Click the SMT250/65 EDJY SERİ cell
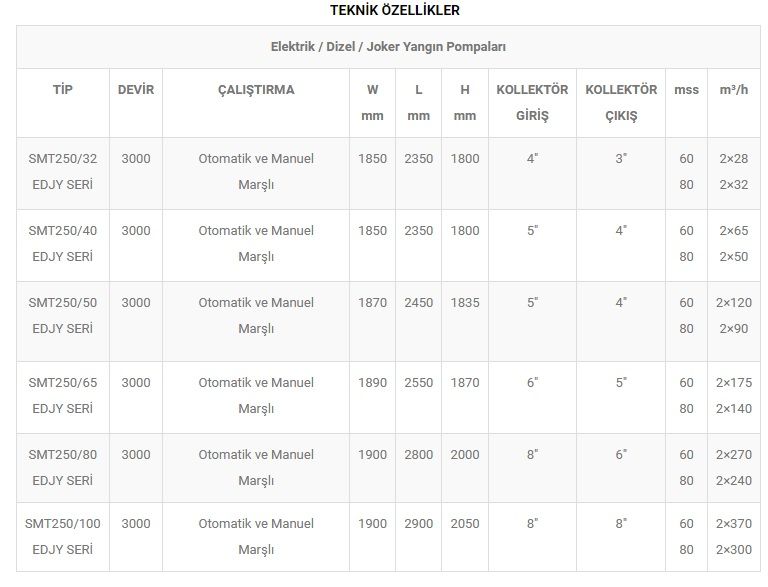 click(x=61, y=395)
